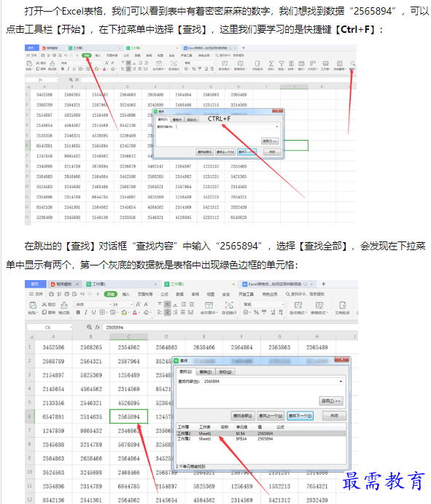Toggle Italic (I) in the lower screenshot

86,312
